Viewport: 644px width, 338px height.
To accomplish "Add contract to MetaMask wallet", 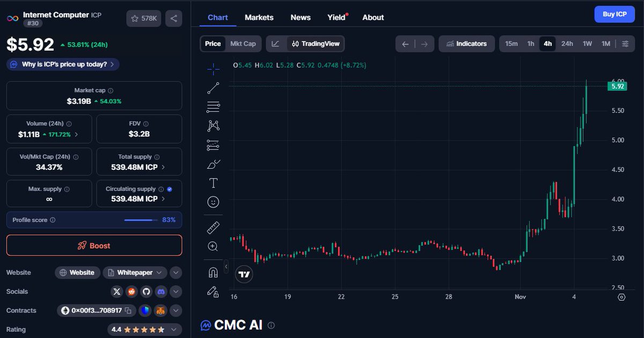I will [160, 311].
